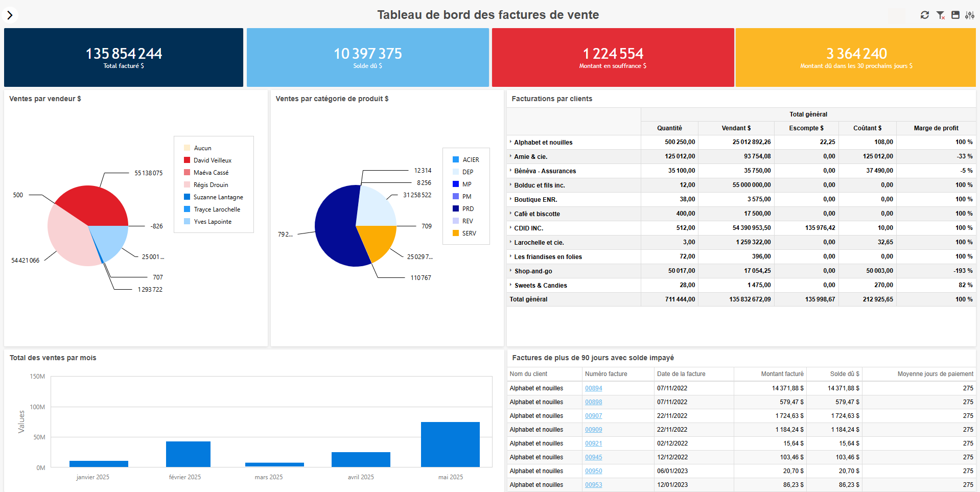Open invoice 00921 link

(593, 443)
